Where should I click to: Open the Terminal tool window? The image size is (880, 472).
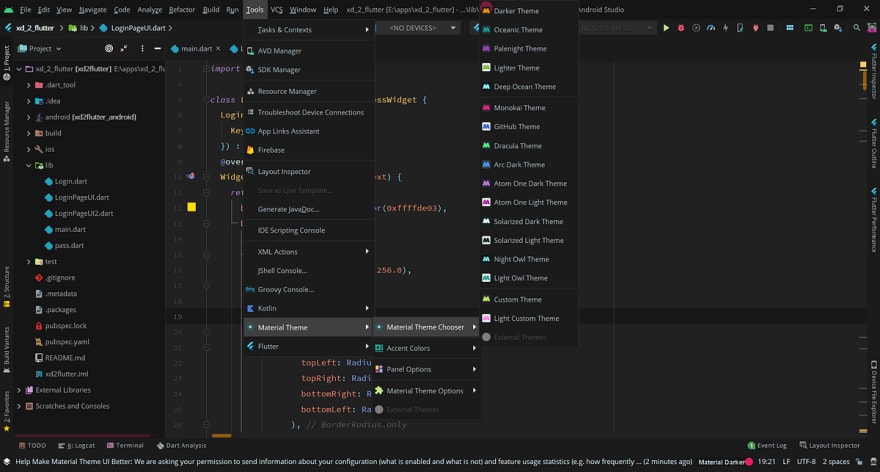125,446
